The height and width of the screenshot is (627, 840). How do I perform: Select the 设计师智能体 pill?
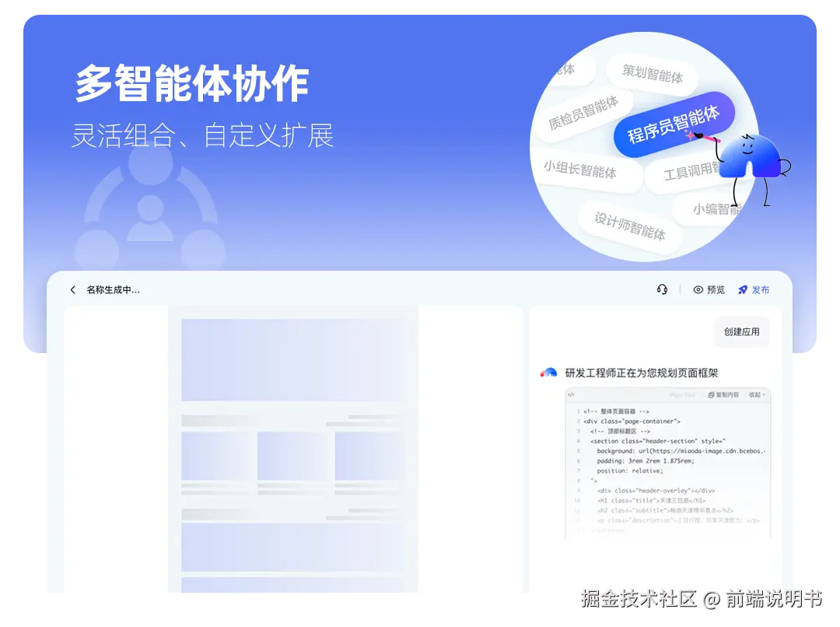click(x=629, y=226)
